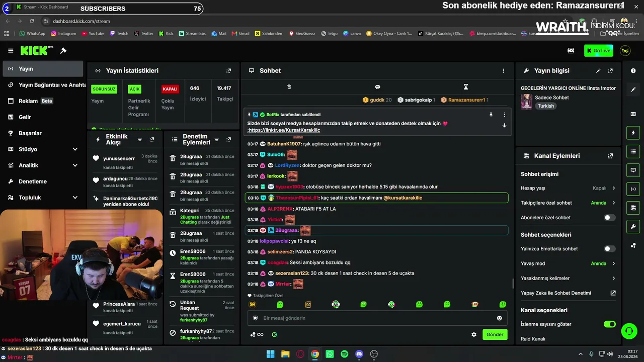The height and width of the screenshot is (362, 644).
Task: Click the SA emote in quick emote row
Action: pos(252,304)
